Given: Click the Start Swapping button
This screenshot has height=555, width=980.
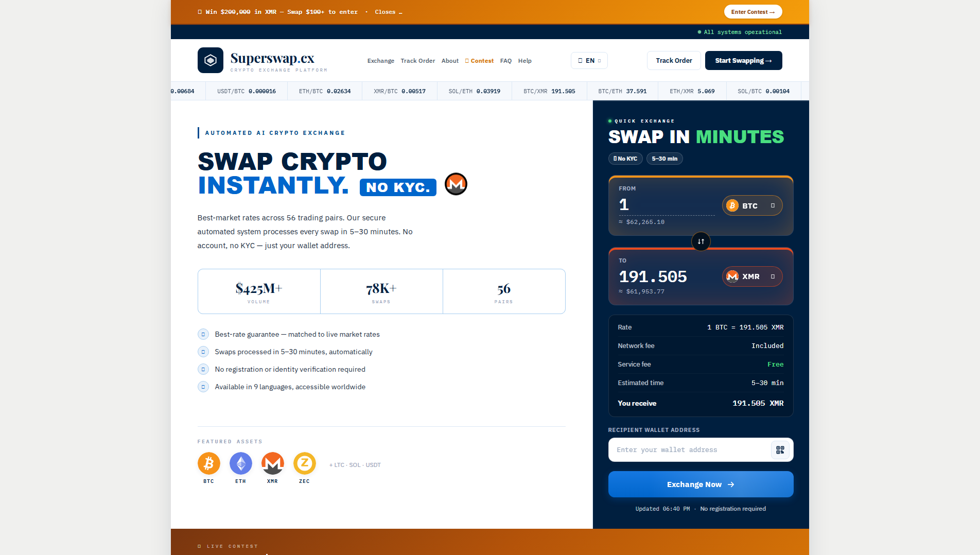Looking at the screenshot, I should 744,60.
